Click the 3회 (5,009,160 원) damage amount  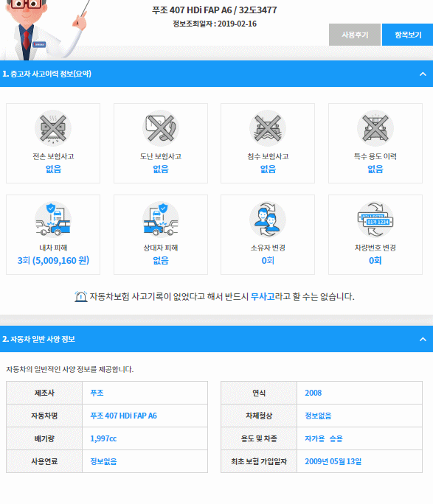[53, 260]
